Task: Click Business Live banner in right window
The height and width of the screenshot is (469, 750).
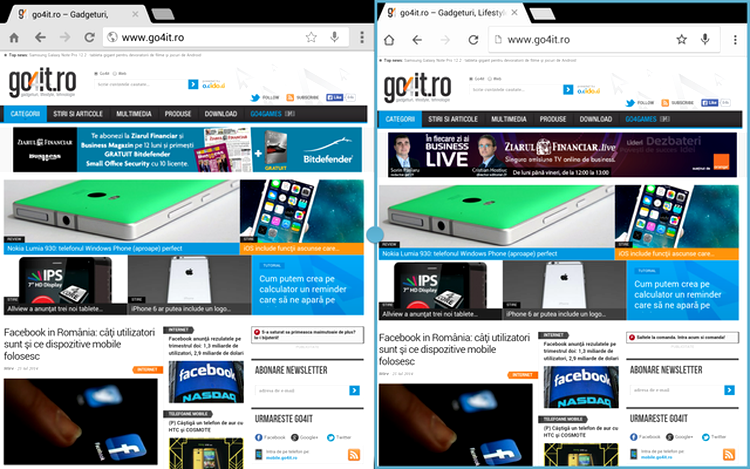Action: (x=562, y=155)
